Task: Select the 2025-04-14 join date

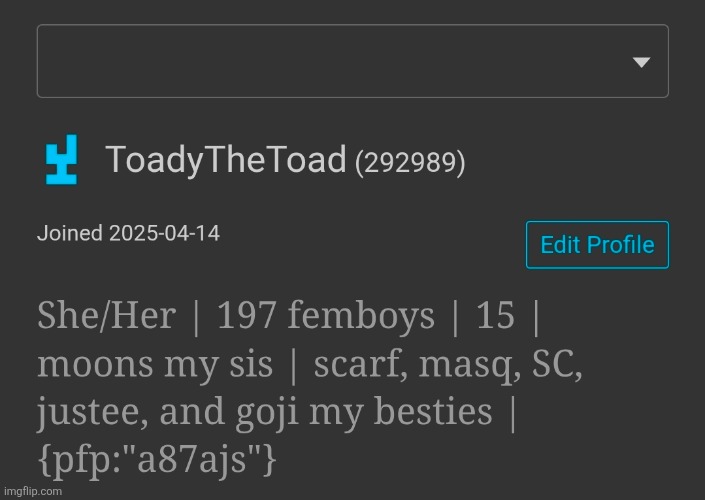Action: tap(165, 234)
